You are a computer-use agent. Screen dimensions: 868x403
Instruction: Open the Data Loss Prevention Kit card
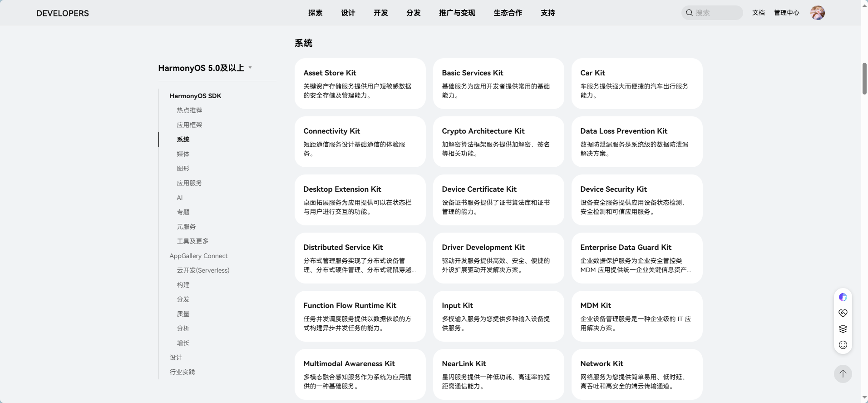coord(637,142)
